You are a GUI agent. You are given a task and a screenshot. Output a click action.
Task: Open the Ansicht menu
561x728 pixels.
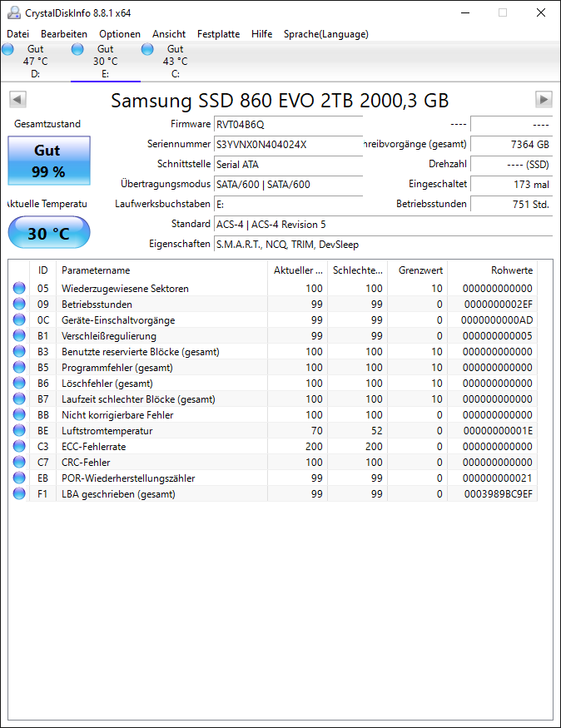[169, 34]
